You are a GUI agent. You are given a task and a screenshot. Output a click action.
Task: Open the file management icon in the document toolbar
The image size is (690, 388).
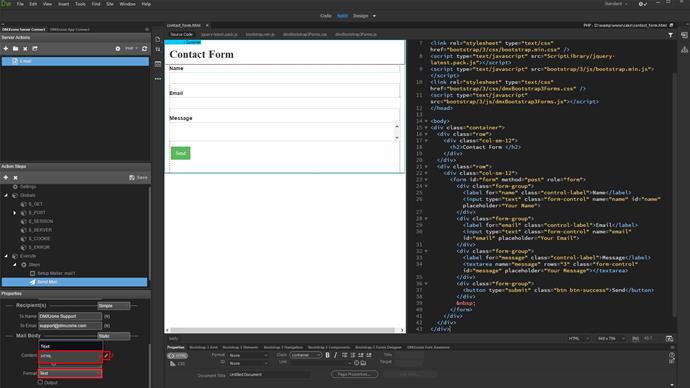coord(158,39)
